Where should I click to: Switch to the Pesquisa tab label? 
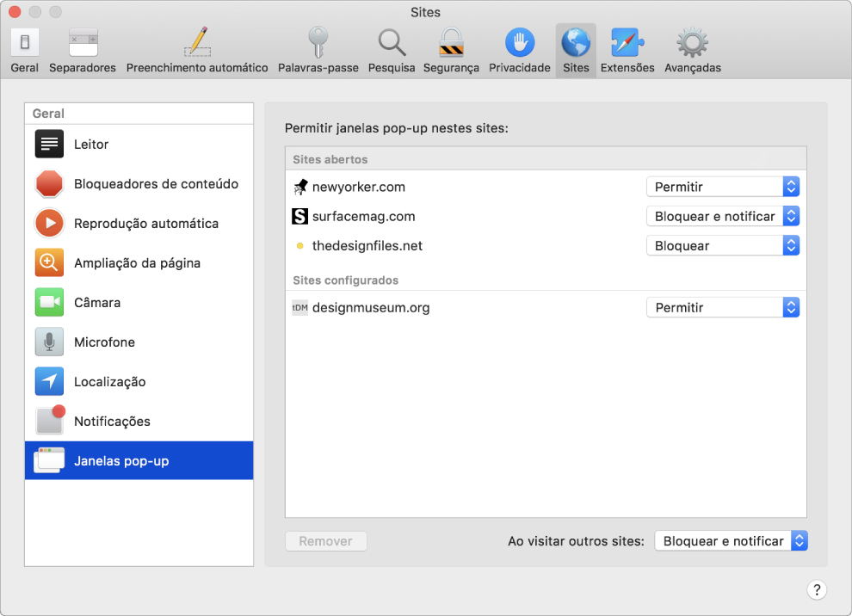(x=392, y=68)
